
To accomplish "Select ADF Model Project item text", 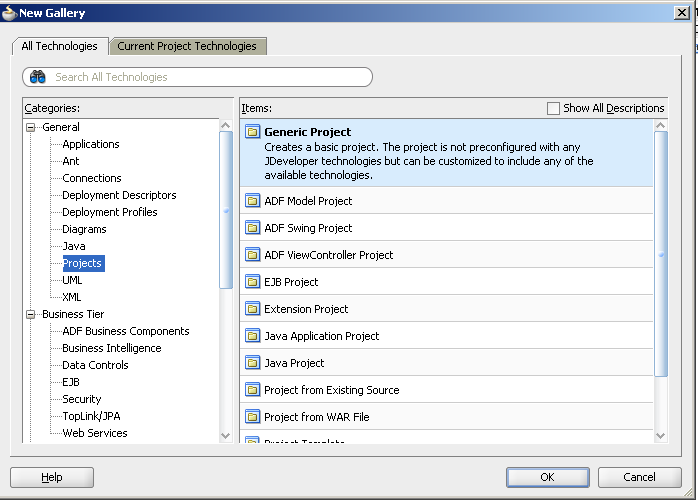I will 308,201.
